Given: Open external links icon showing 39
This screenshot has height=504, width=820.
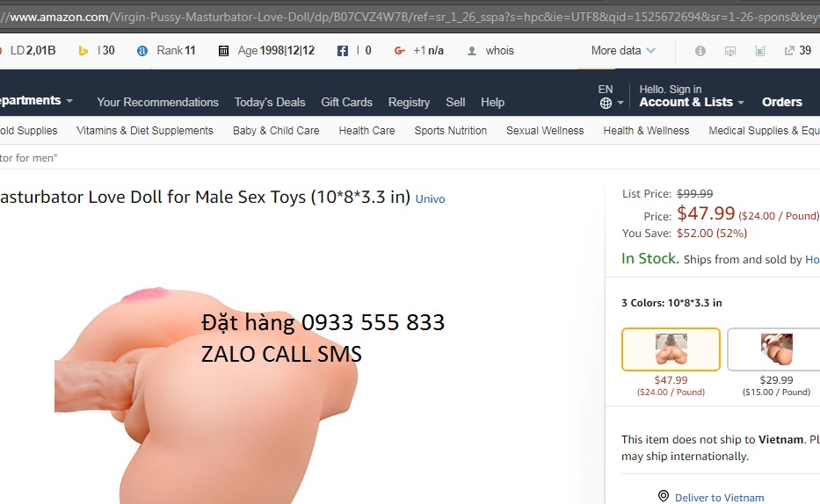Looking at the screenshot, I should tap(789, 51).
